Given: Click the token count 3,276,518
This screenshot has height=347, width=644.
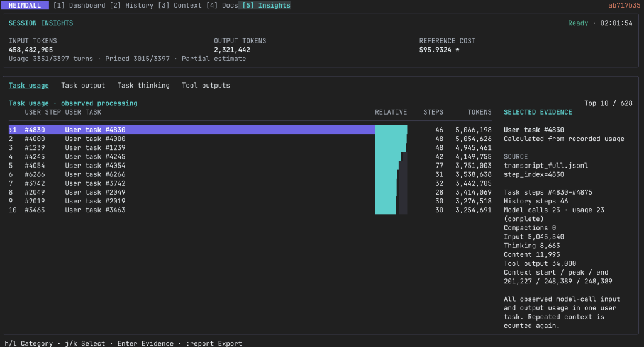Looking at the screenshot, I should pyautogui.click(x=473, y=201).
